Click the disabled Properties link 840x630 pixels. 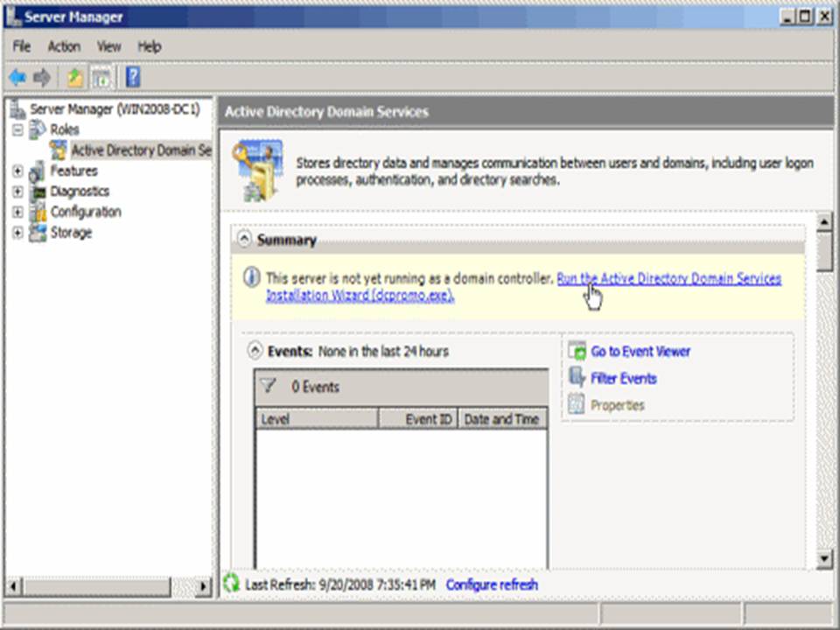tap(617, 405)
